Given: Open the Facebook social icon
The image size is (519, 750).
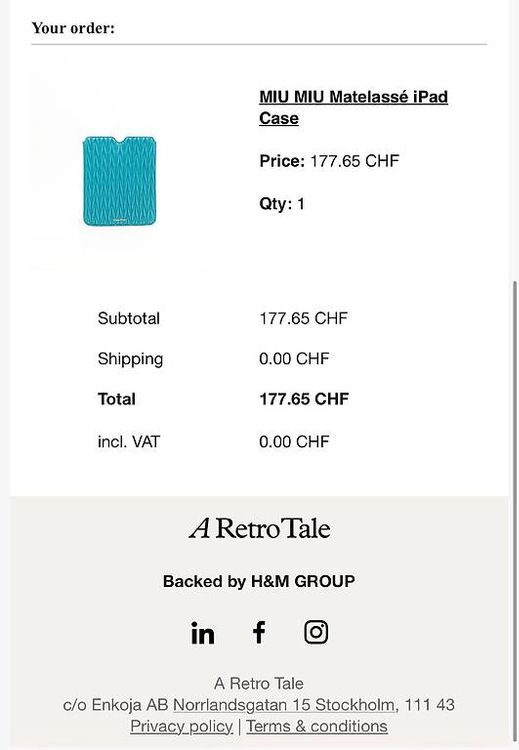Looking at the screenshot, I should pos(259,632).
